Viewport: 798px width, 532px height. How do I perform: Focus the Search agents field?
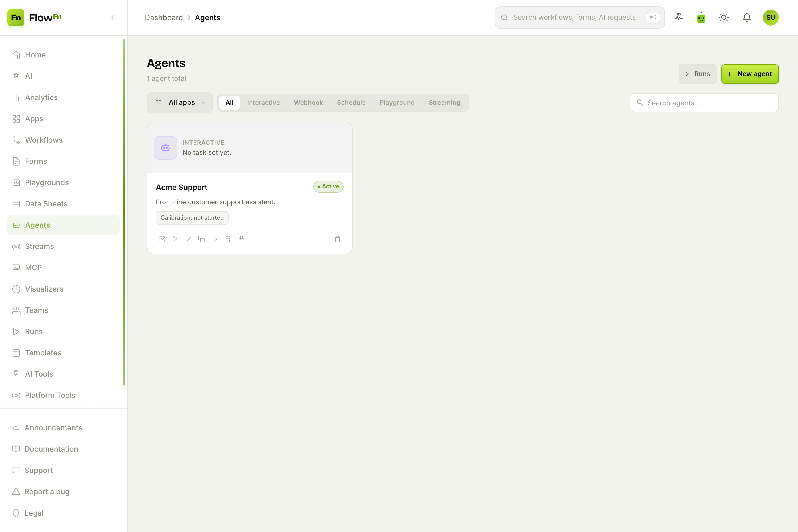coord(704,103)
